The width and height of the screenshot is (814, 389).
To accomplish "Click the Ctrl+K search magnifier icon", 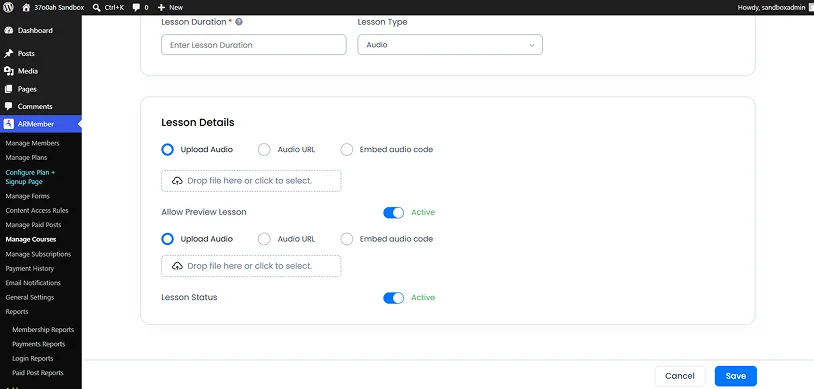I will 97,7.
